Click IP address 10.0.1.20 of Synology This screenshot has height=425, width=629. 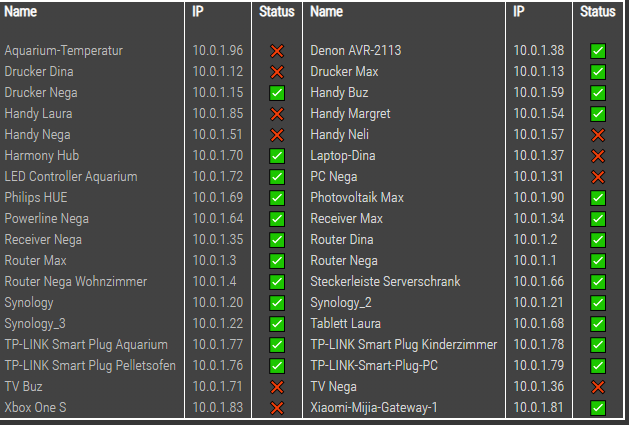pyautogui.click(x=218, y=303)
